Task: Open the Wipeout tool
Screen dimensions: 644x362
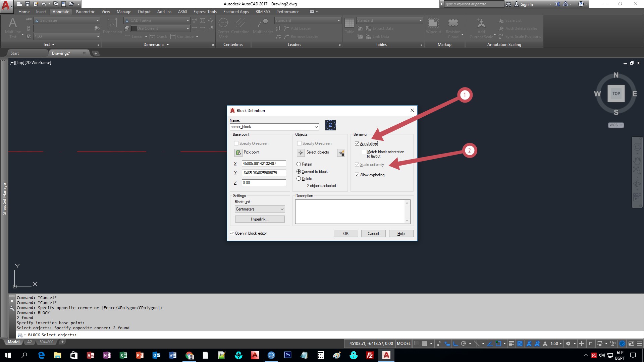Action: tap(433, 27)
